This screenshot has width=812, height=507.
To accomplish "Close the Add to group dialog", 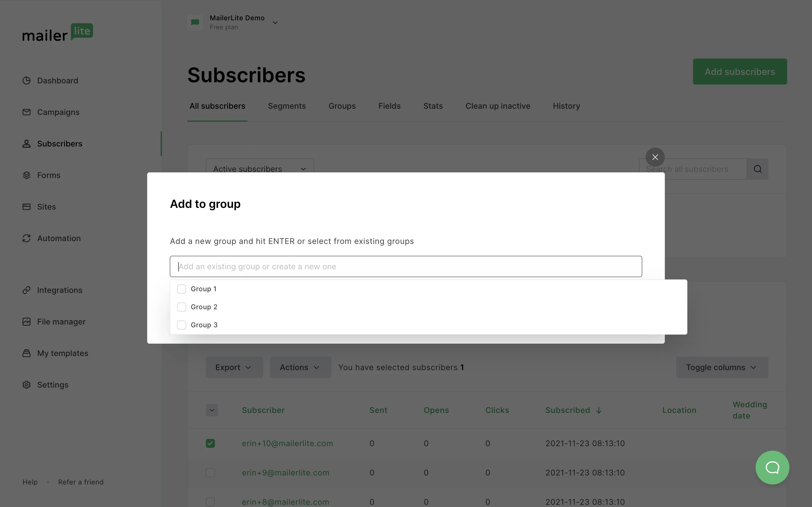I will (655, 157).
